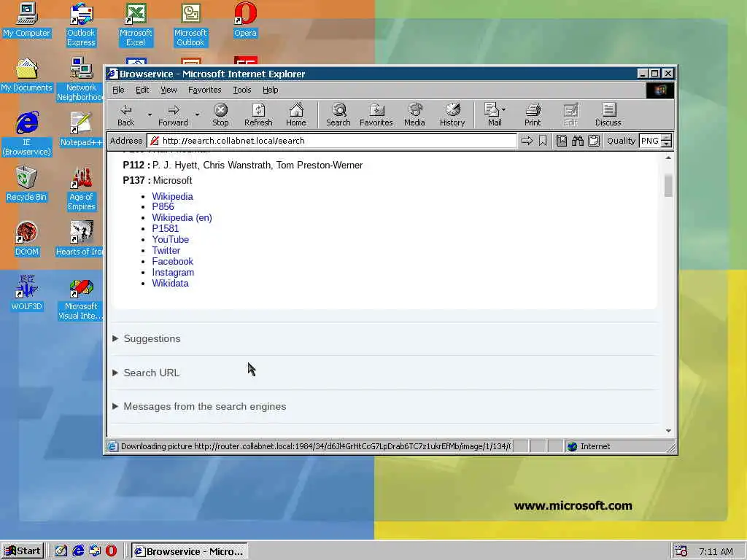Click the Quality PNG value field

click(x=650, y=141)
